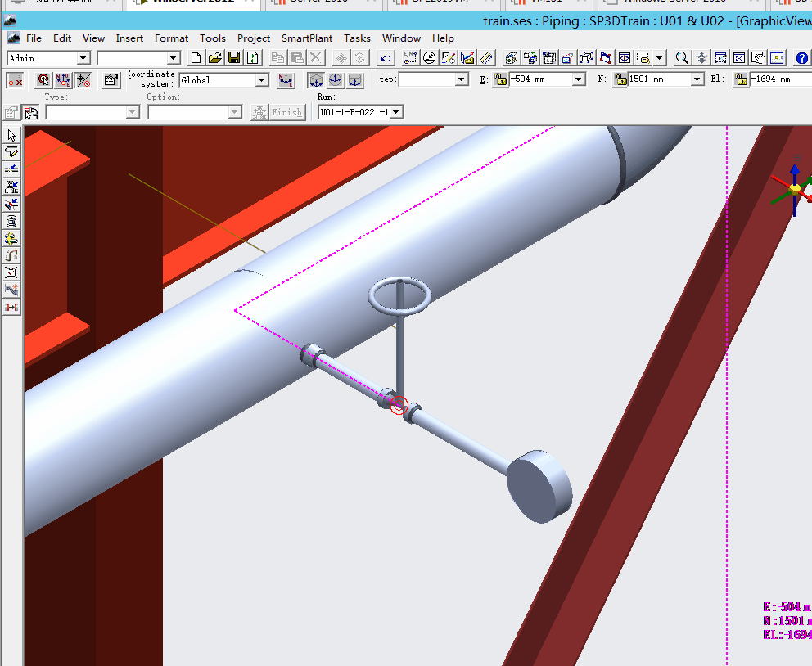812x666 pixels.
Task: Expand the Option dropdown
Action: pos(235,112)
